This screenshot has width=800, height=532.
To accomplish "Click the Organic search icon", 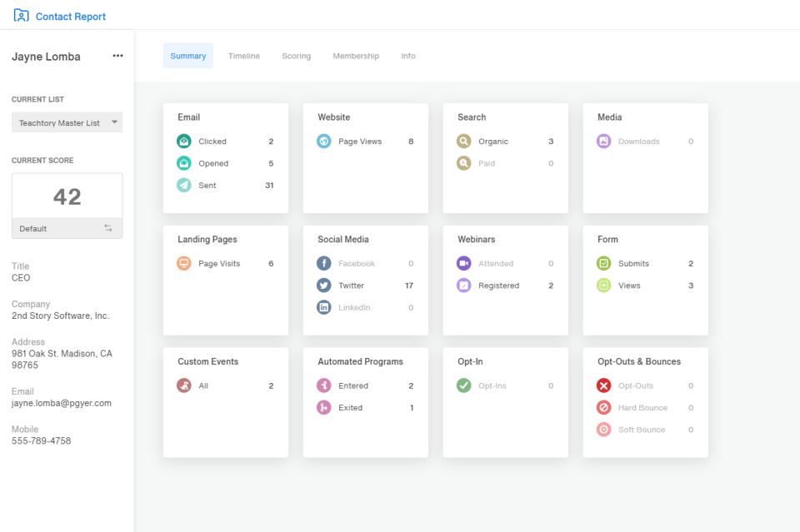I will tap(463, 142).
